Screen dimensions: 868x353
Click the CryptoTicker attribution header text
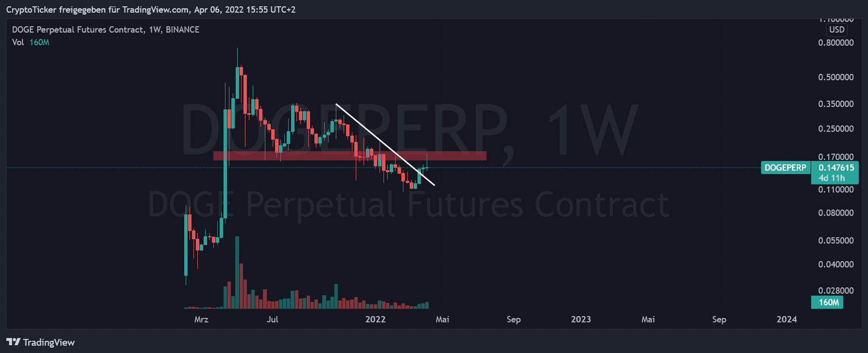(151, 10)
